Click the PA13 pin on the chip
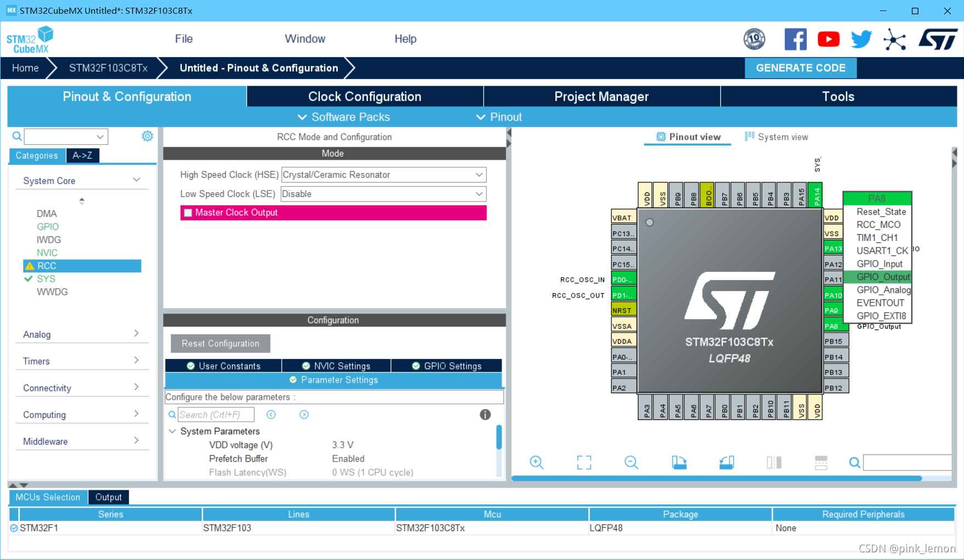 click(x=833, y=249)
